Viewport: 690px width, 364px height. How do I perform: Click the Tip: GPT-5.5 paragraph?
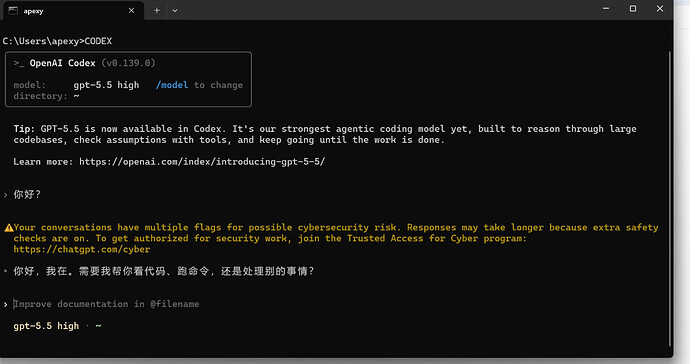pyautogui.click(x=325, y=134)
